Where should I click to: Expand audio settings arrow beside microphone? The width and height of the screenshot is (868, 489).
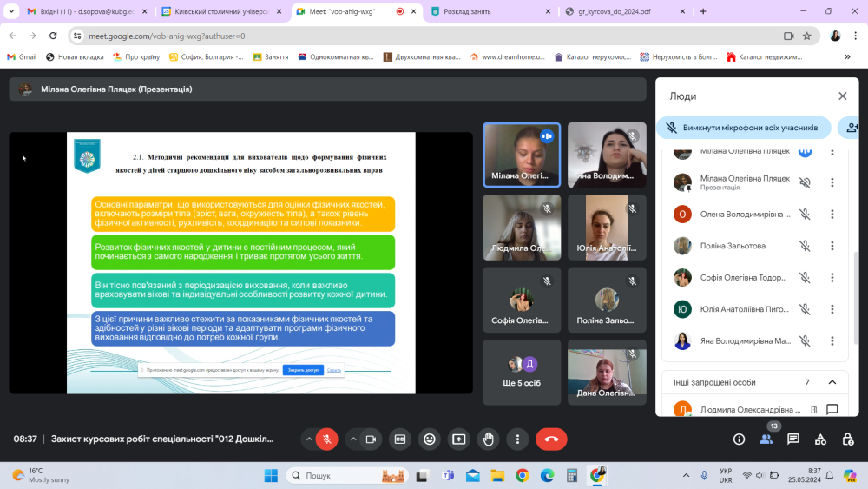tap(308, 439)
